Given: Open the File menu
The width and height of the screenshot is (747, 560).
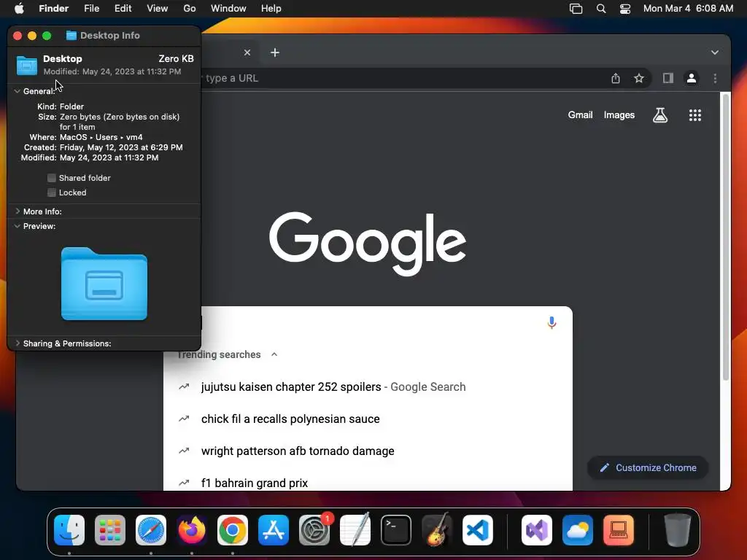Looking at the screenshot, I should pyautogui.click(x=91, y=9).
